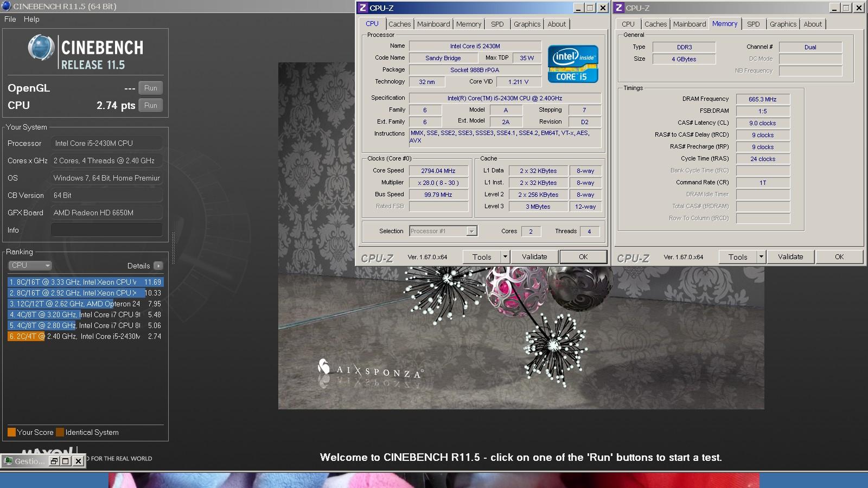868x488 pixels.
Task: Click the Info input field
Action: (x=107, y=230)
